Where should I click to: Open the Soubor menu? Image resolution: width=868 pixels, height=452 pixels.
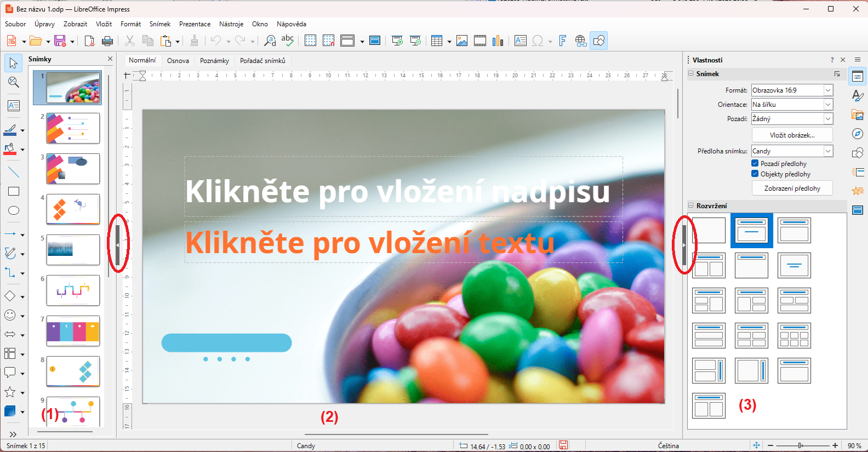coord(15,24)
